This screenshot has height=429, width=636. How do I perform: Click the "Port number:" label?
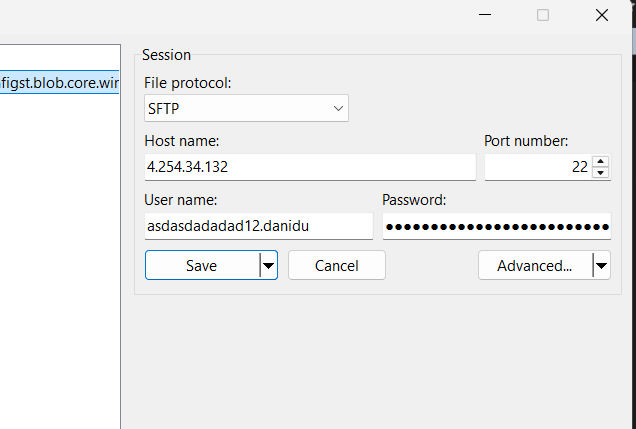point(526,141)
